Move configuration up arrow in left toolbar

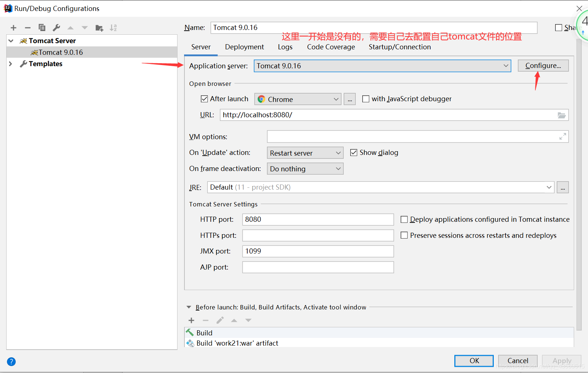70,28
